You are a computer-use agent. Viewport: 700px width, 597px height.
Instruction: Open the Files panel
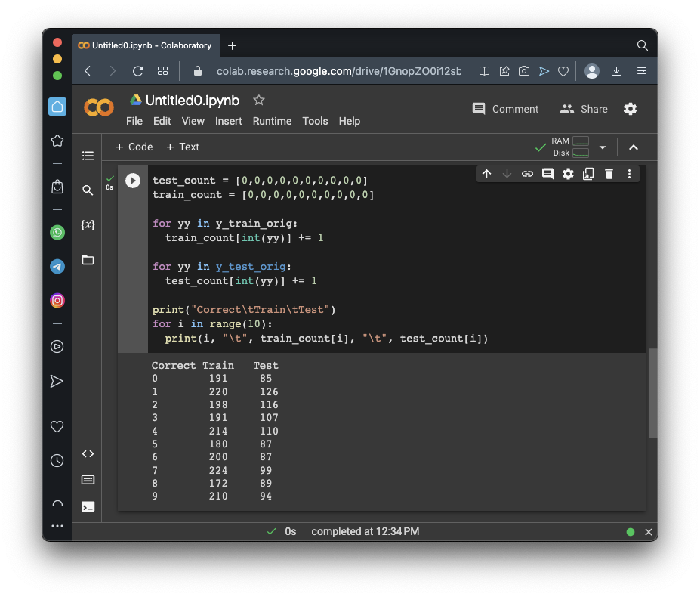[x=88, y=260]
